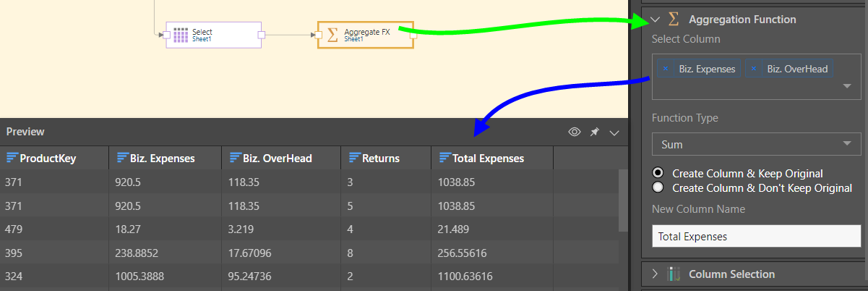Select the Aggregate FX node
This screenshot has height=291, width=868.
point(365,35)
